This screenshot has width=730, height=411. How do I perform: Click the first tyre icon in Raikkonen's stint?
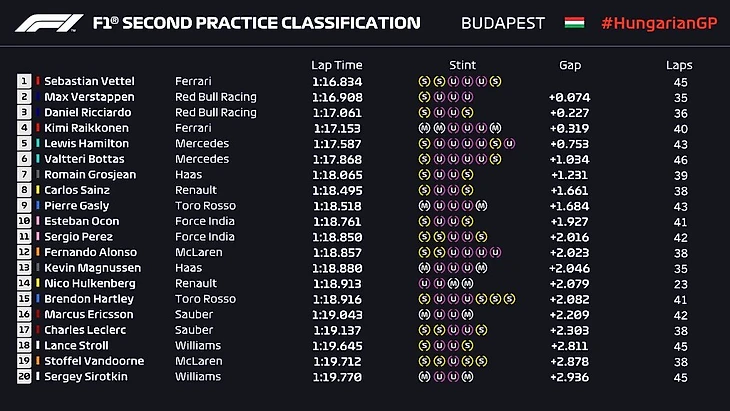click(425, 128)
